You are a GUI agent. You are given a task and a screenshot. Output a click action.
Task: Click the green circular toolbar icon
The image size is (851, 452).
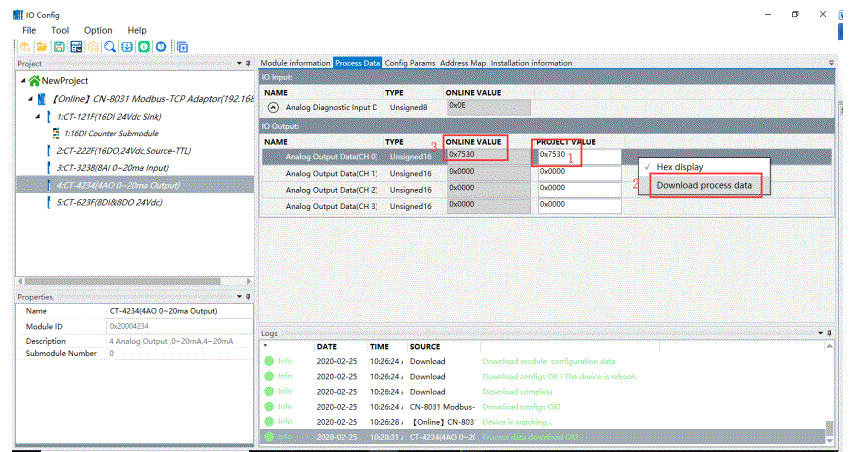[x=144, y=47]
